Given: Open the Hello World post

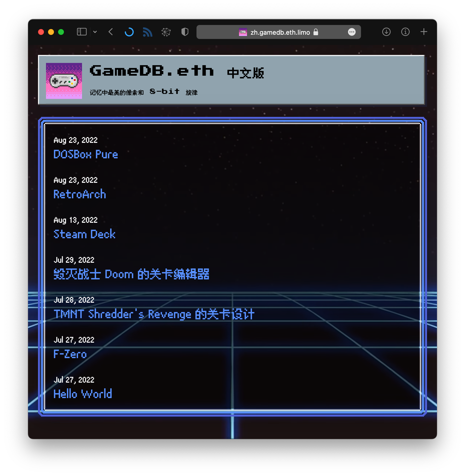Looking at the screenshot, I should tap(83, 394).
